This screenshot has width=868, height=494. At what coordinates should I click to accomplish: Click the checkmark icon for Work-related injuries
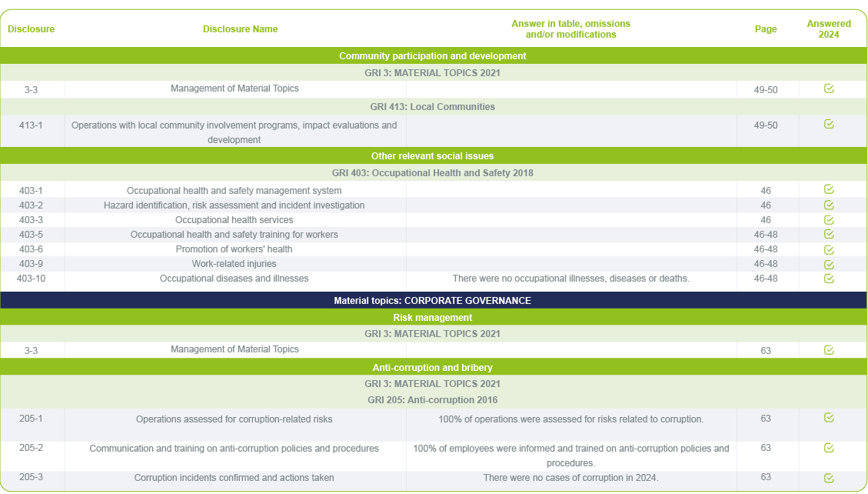click(829, 264)
